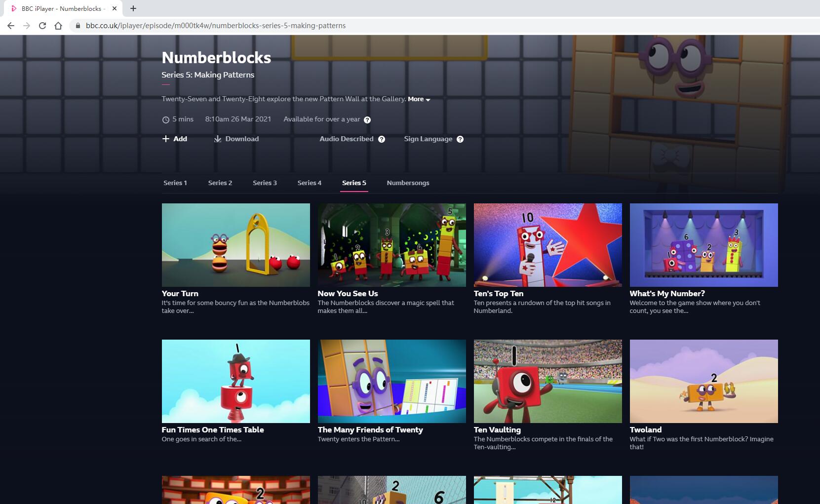820x504 pixels.
Task: Open the Now You See Us thumbnail
Action: pos(392,245)
